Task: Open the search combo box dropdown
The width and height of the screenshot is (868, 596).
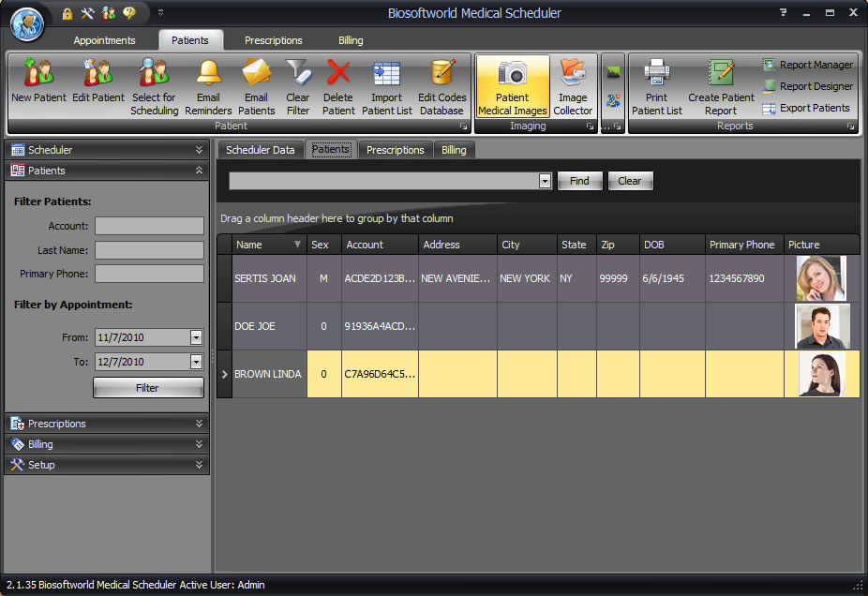Action: [545, 181]
